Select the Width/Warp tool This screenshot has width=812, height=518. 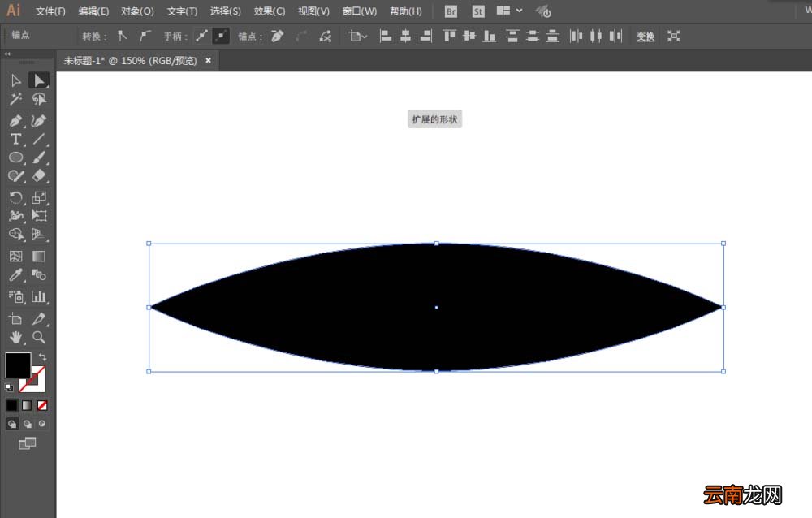click(x=16, y=215)
